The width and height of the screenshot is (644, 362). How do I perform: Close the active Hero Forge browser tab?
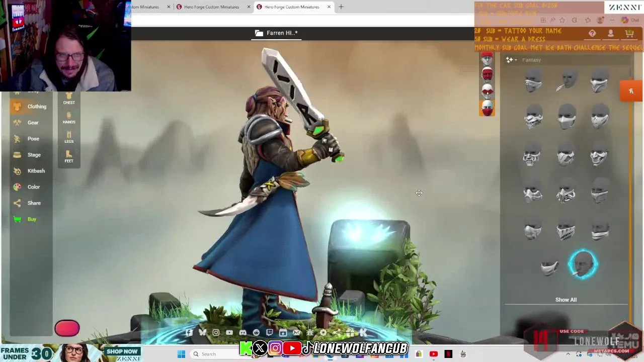[329, 7]
